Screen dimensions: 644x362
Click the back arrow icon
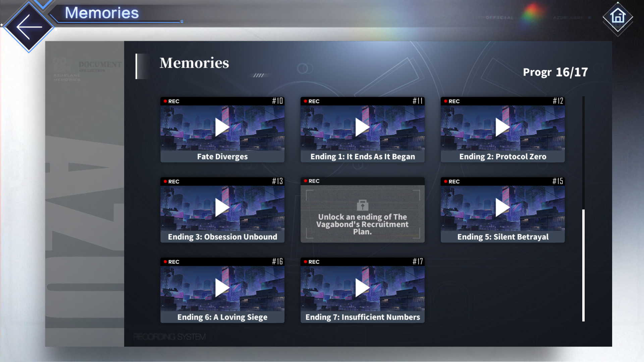(29, 27)
